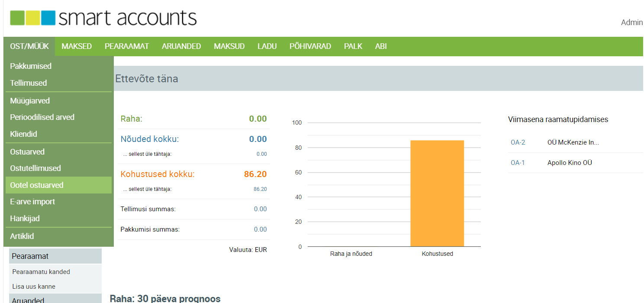644x303 pixels.
Task: Click the Pearaamat sidebar section header
Action: click(55, 256)
